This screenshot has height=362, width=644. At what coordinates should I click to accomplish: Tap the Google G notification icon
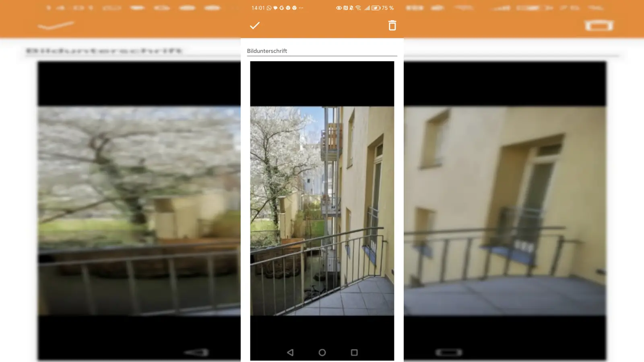click(x=282, y=8)
